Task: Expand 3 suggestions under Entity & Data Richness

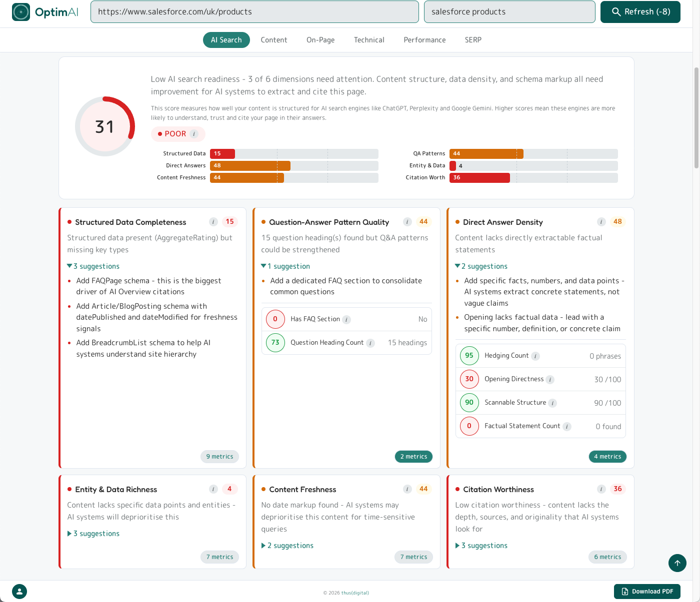Action: [x=93, y=534]
